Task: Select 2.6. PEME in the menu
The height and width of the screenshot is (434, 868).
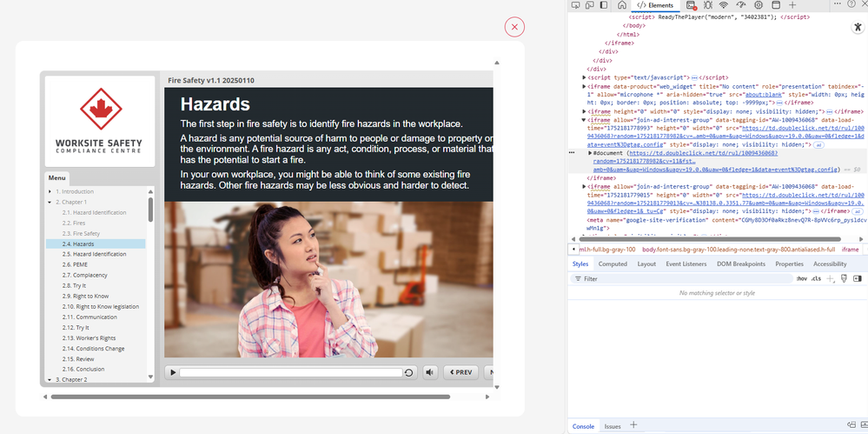Action: 75,264
